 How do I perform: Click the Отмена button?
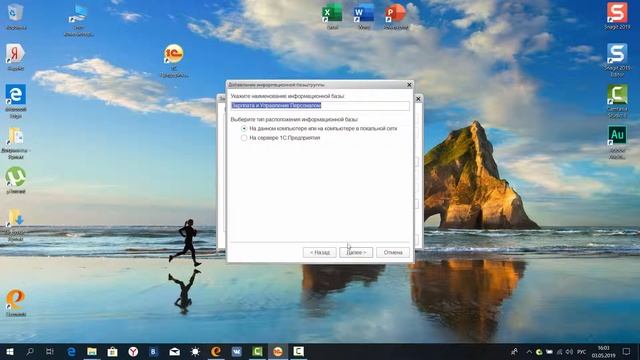pyautogui.click(x=393, y=253)
